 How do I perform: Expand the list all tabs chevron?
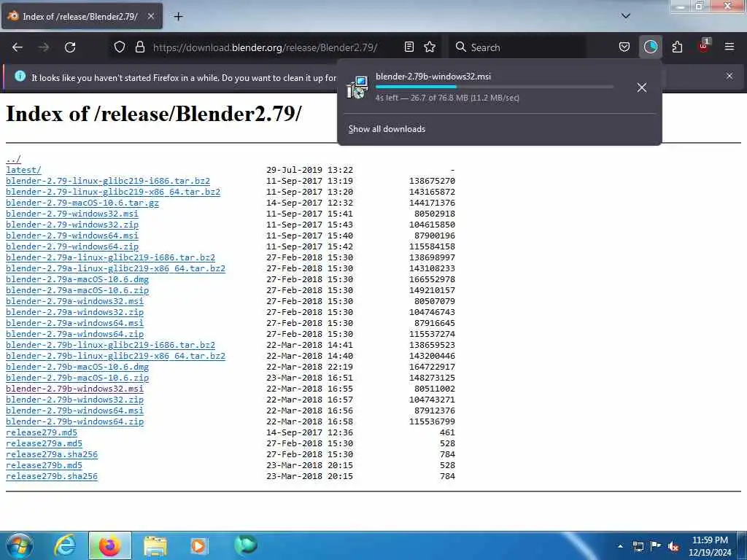625,16
